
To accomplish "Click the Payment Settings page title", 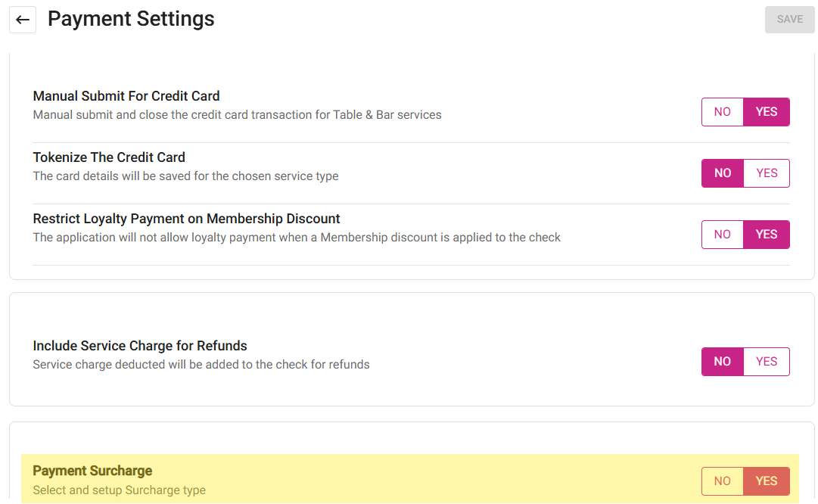I will (131, 19).
